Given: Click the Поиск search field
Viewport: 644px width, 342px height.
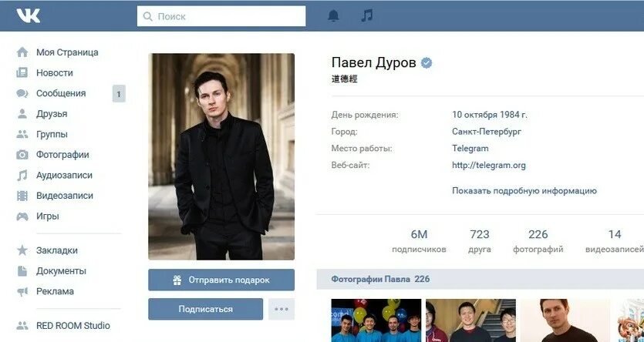Looking at the screenshot, I should (x=221, y=16).
